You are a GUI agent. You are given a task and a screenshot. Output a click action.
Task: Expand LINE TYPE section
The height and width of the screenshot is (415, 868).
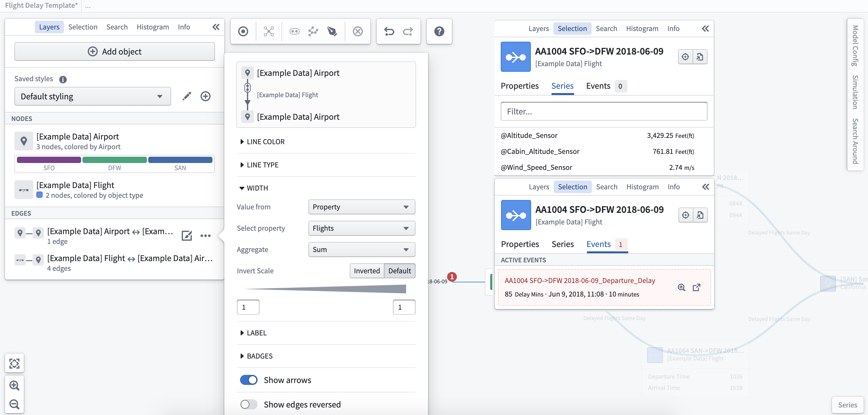point(259,165)
